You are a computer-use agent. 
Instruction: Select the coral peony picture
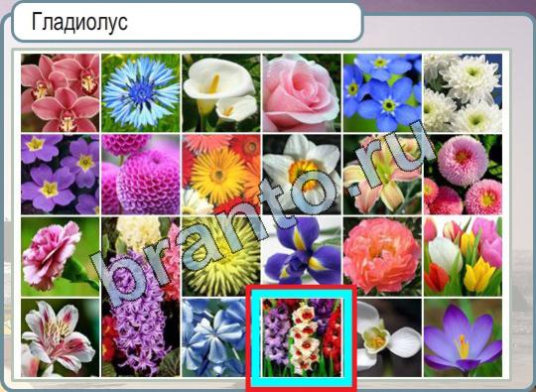pyautogui.click(x=382, y=256)
